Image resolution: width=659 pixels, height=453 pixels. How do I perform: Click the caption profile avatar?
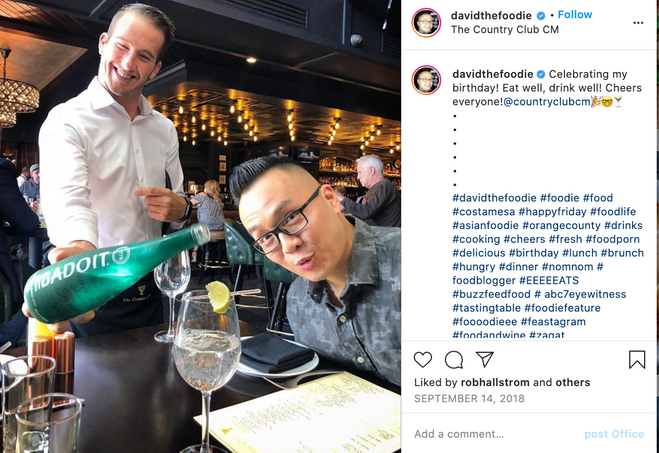tap(426, 80)
